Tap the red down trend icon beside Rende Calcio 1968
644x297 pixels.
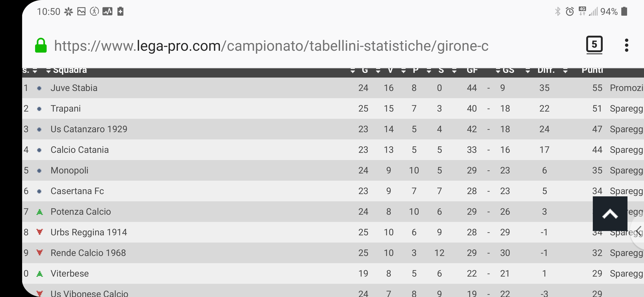(39, 252)
